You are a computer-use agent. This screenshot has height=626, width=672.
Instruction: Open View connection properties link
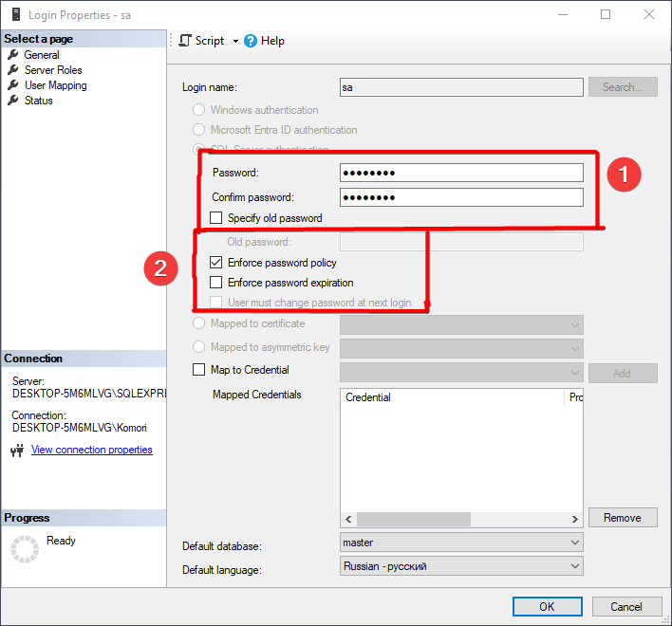pyautogui.click(x=92, y=450)
